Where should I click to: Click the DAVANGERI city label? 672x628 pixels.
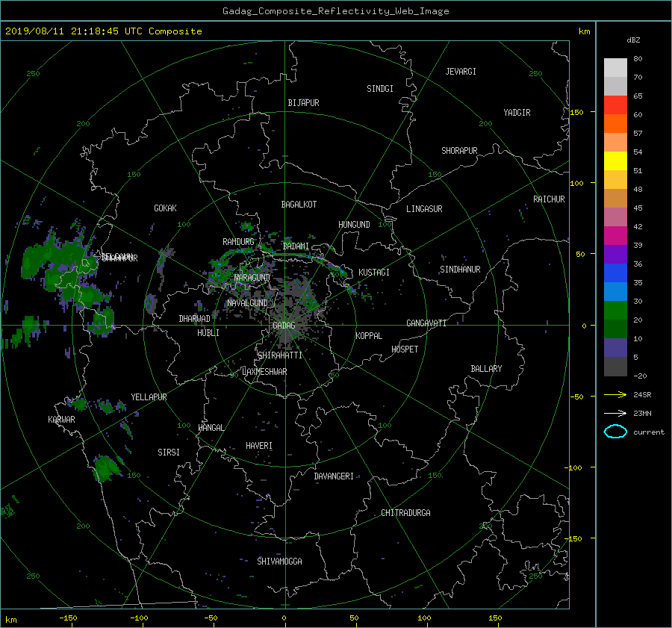pos(334,476)
